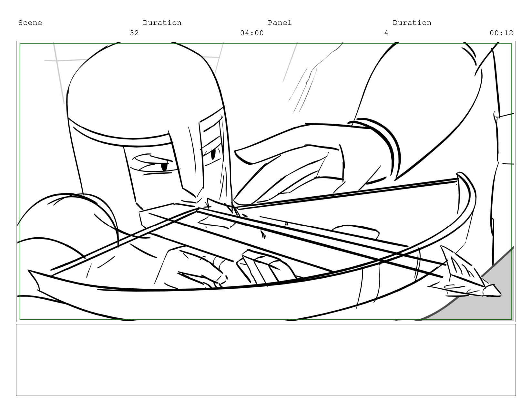Click the panel duration value 00:12

pos(501,33)
